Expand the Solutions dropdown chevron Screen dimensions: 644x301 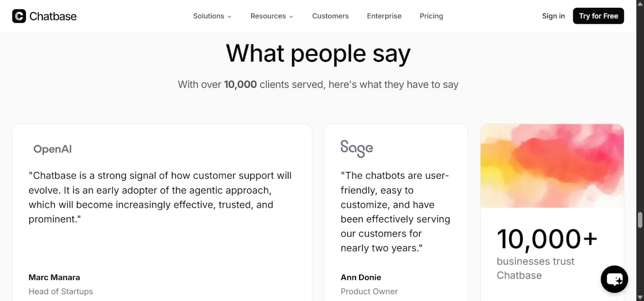[x=229, y=17]
